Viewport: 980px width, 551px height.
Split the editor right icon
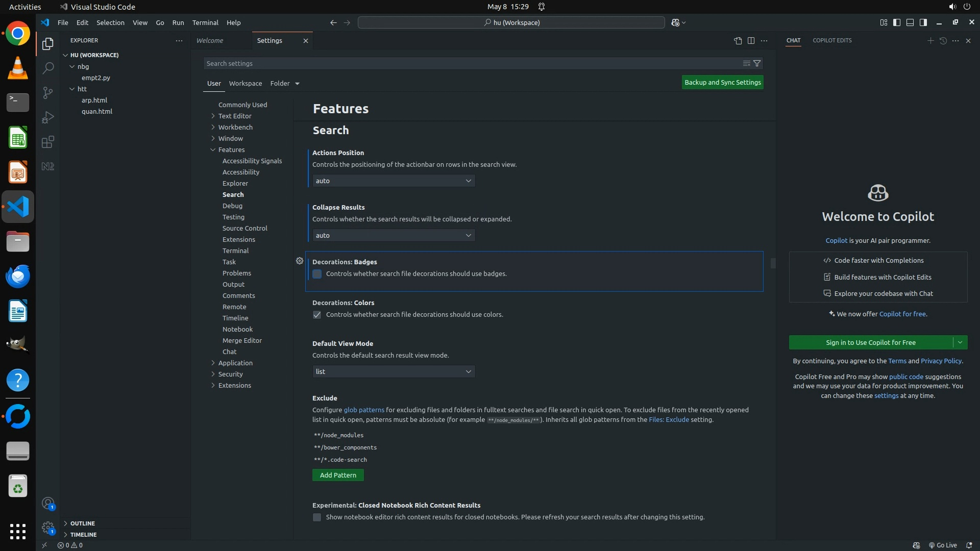(751, 41)
